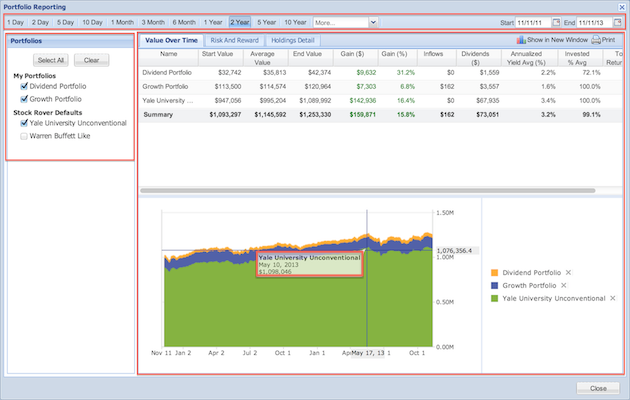Enable the Warren Buffett Like checkbox
630x400 pixels.
[x=24, y=135]
